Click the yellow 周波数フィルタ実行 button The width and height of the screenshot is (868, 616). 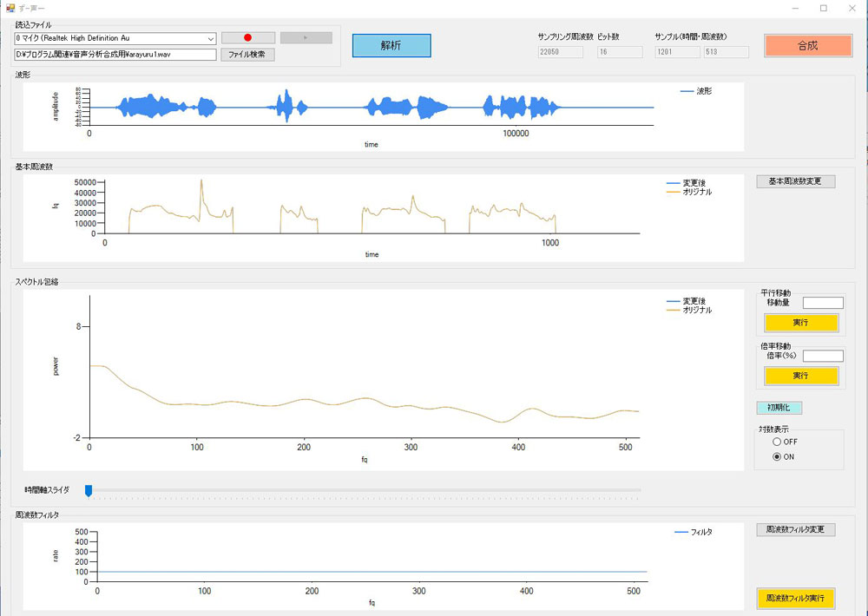[x=795, y=599]
